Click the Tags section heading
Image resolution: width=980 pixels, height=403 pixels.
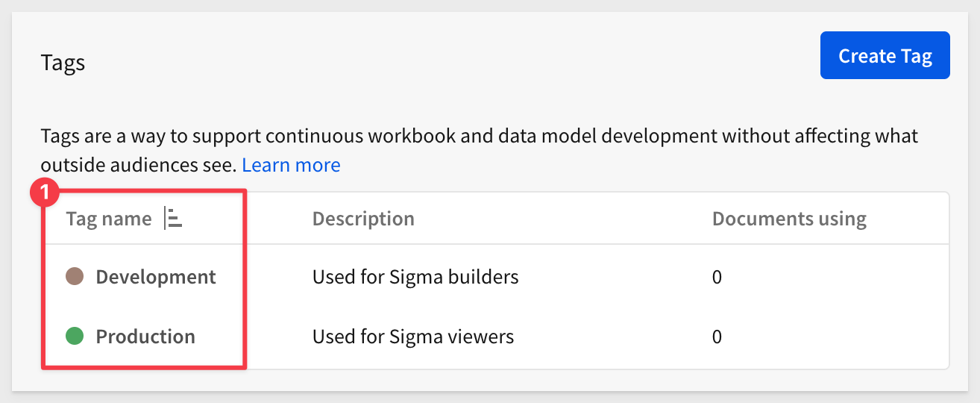click(x=63, y=63)
